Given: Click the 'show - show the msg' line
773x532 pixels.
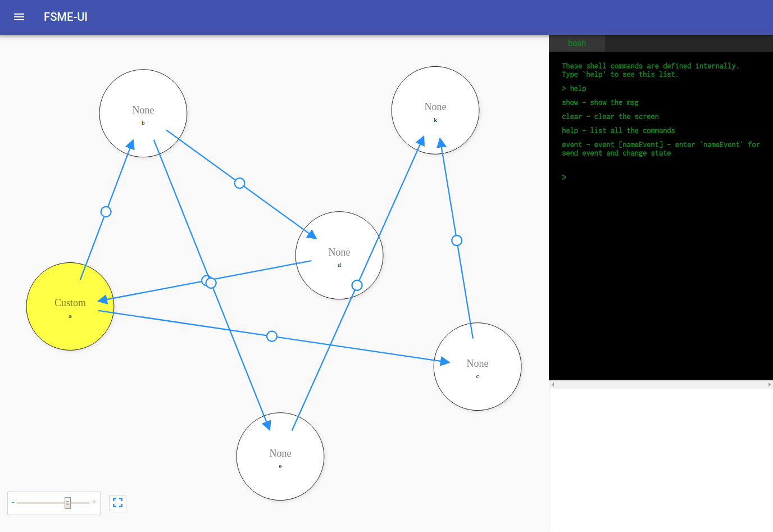Looking at the screenshot, I should coord(600,102).
